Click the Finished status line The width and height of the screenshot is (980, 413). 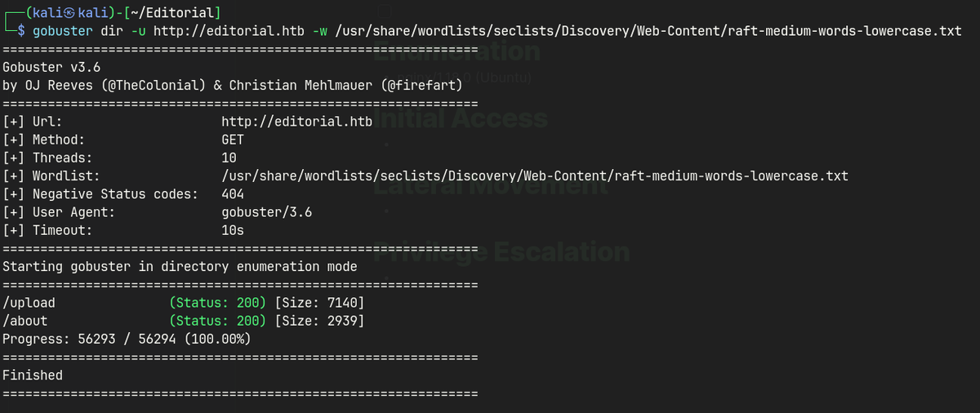click(x=33, y=375)
